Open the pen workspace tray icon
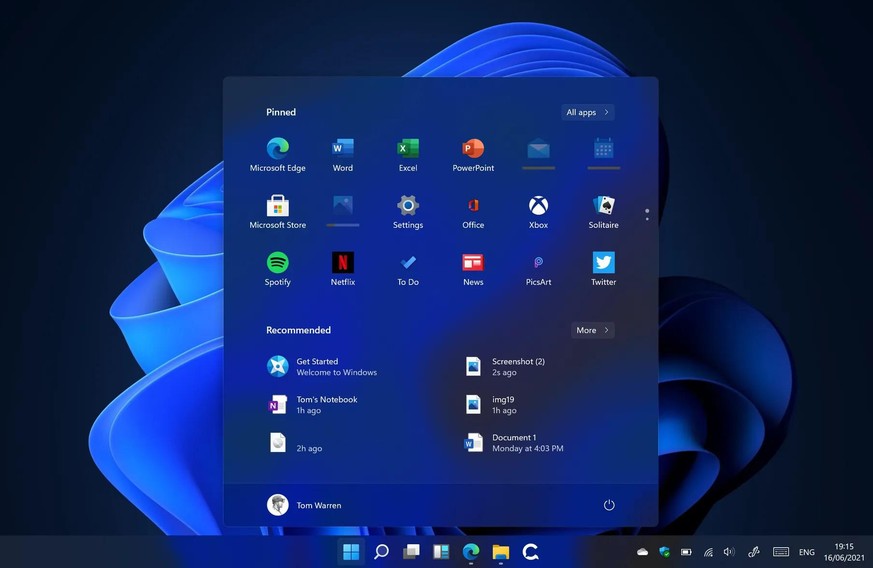The image size is (873, 568). click(x=754, y=552)
